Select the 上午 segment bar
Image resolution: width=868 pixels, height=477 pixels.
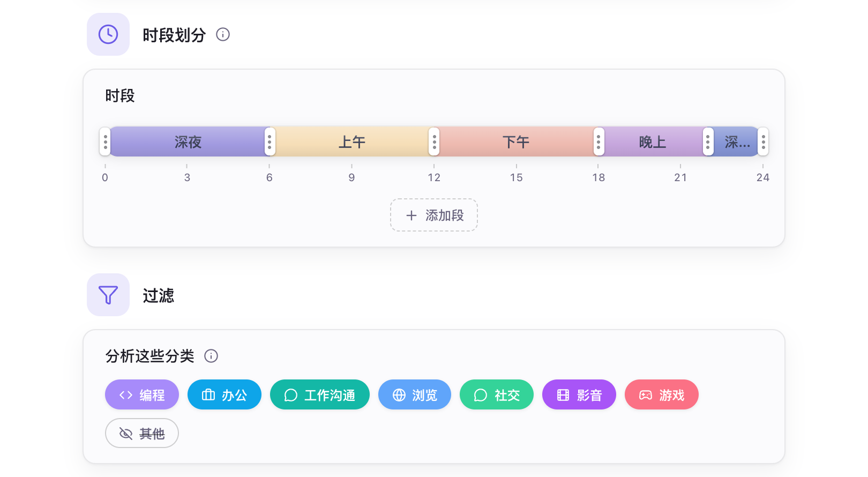tap(352, 142)
